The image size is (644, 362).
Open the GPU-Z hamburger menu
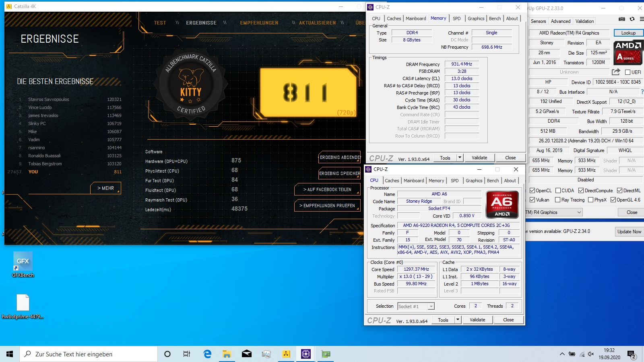pyautogui.click(x=642, y=19)
